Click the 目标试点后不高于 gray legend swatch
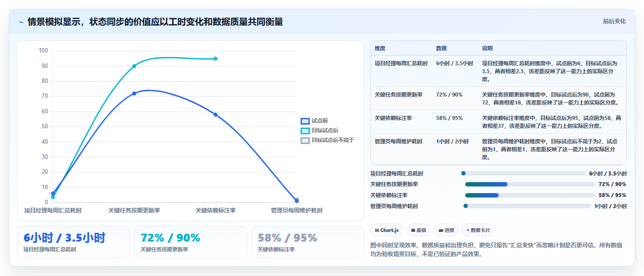Image resolution: width=644 pixels, height=276 pixels. 305,140
